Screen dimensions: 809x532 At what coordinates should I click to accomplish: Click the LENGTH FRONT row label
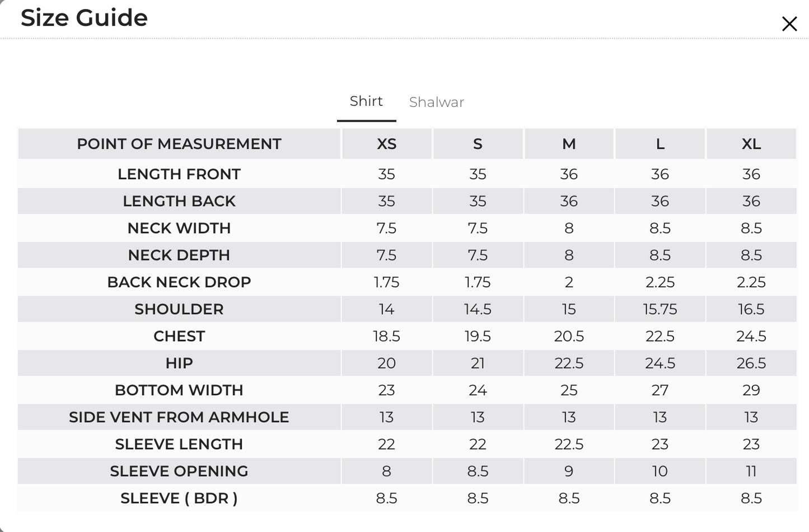(x=179, y=174)
